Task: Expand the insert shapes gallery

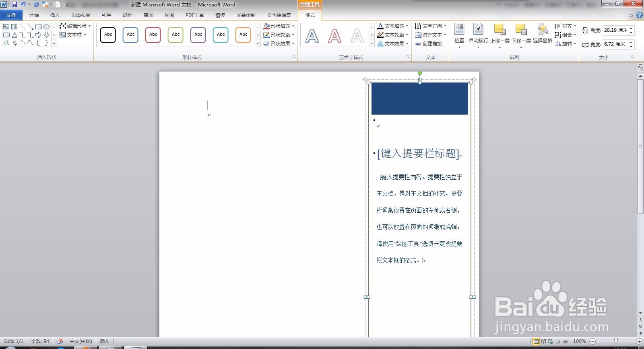Action: click(54, 43)
